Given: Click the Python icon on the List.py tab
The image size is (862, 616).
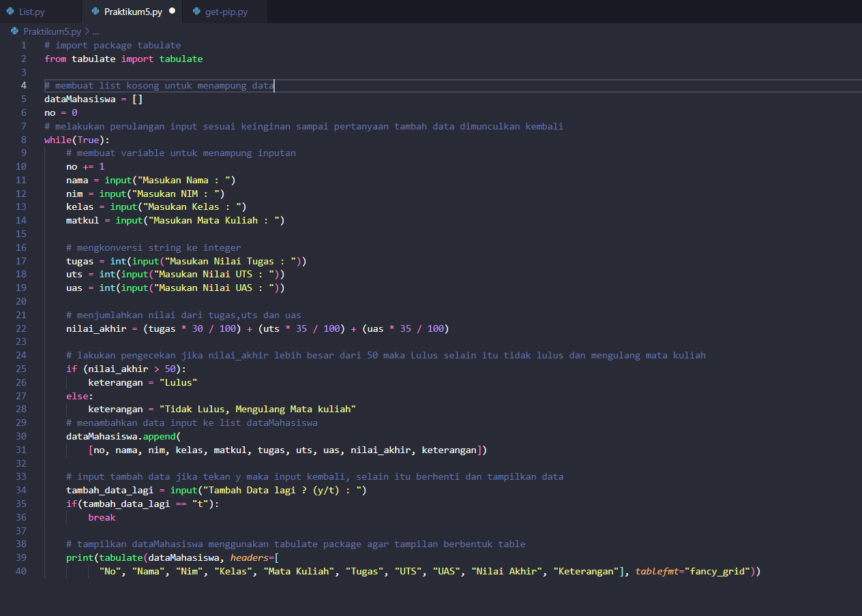Looking at the screenshot, I should (x=10, y=12).
